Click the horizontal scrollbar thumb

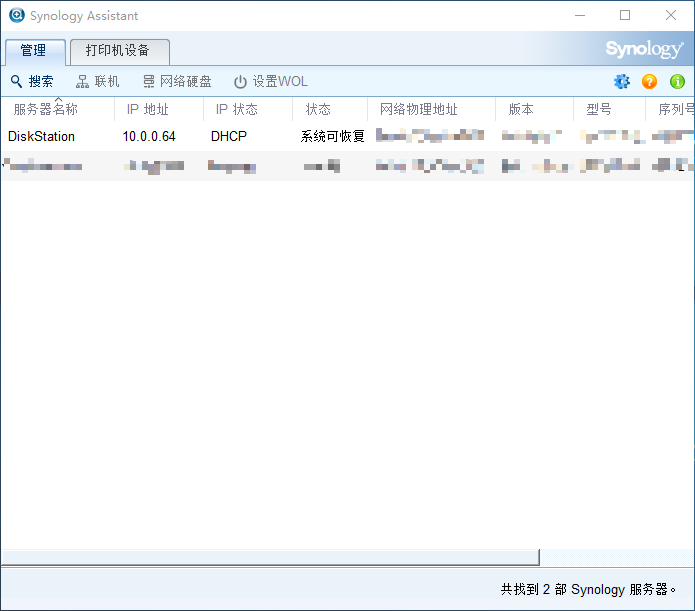click(x=270, y=557)
